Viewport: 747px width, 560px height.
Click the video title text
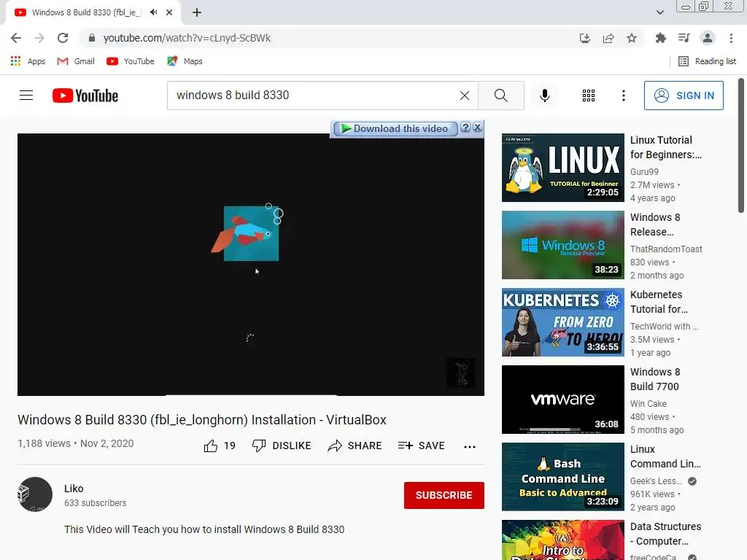click(x=202, y=419)
